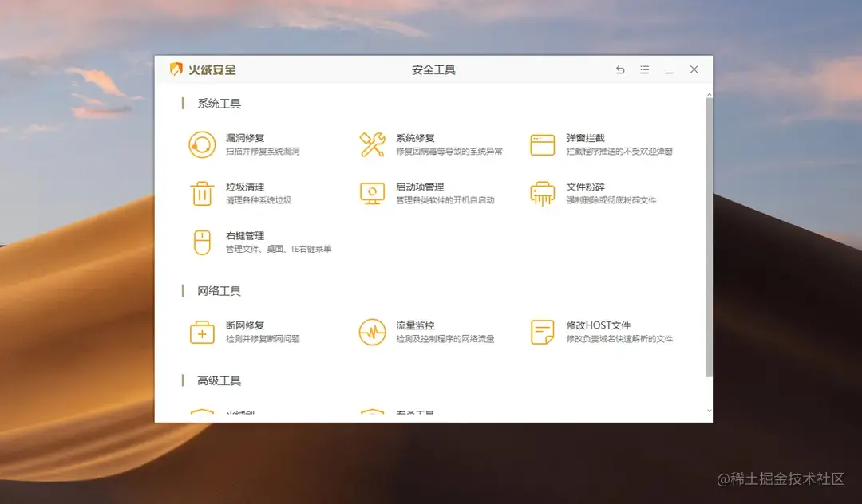
Task: Select the 系统修复 title text
Action: pyautogui.click(x=415, y=138)
